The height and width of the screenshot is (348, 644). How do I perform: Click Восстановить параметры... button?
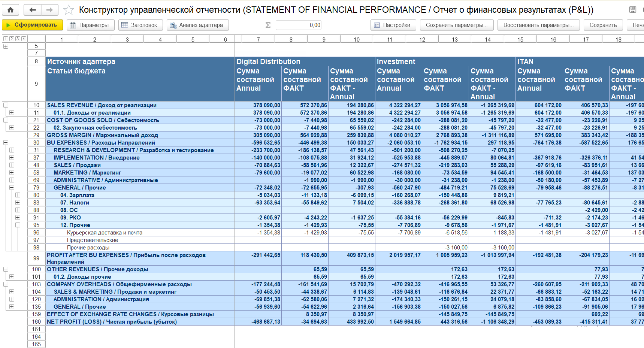[538, 25]
